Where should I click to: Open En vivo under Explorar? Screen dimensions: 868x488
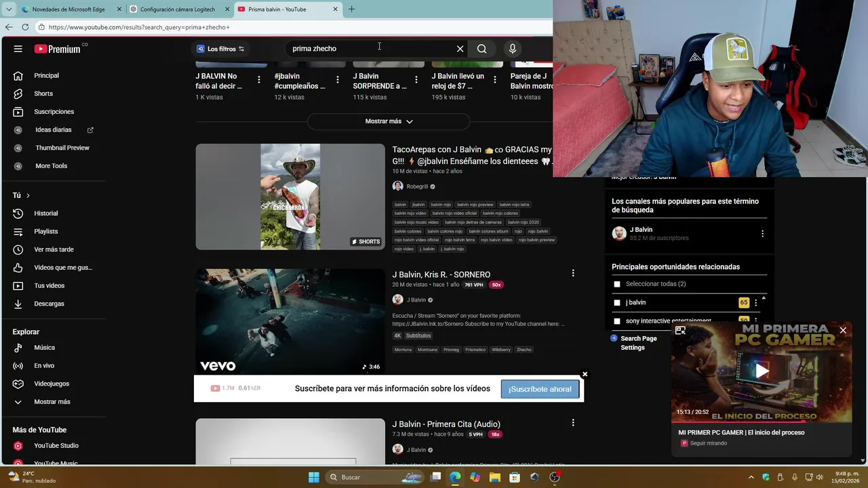pyautogui.click(x=44, y=366)
